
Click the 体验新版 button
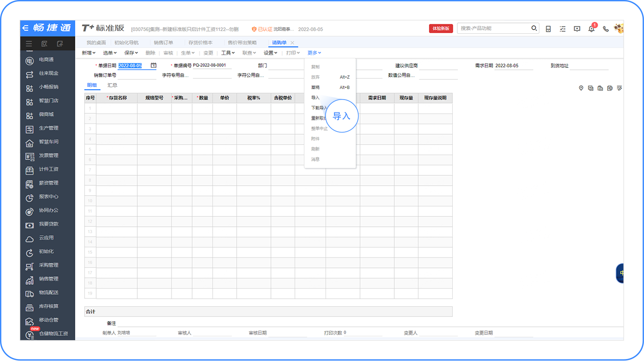coord(441,29)
